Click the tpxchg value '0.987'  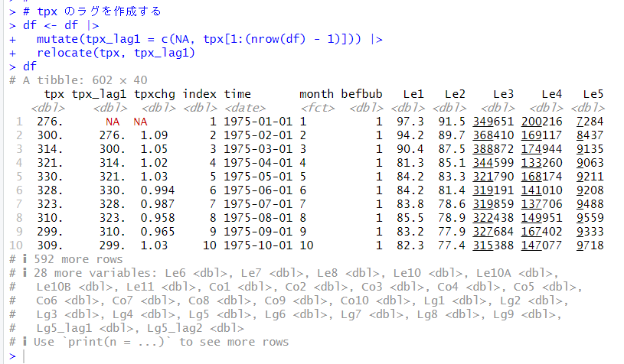tap(158, 204)
